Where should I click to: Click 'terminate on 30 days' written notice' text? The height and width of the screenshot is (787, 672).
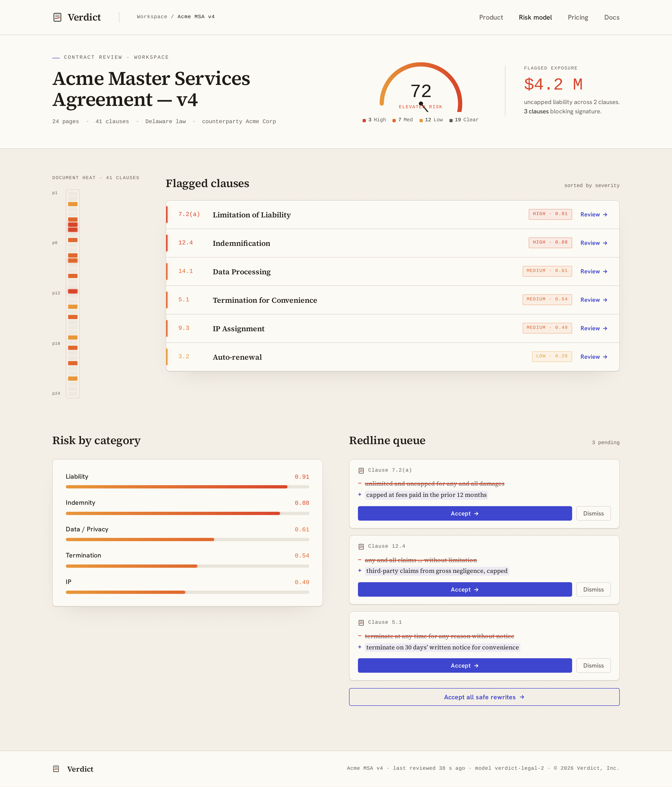click(442, 648)
